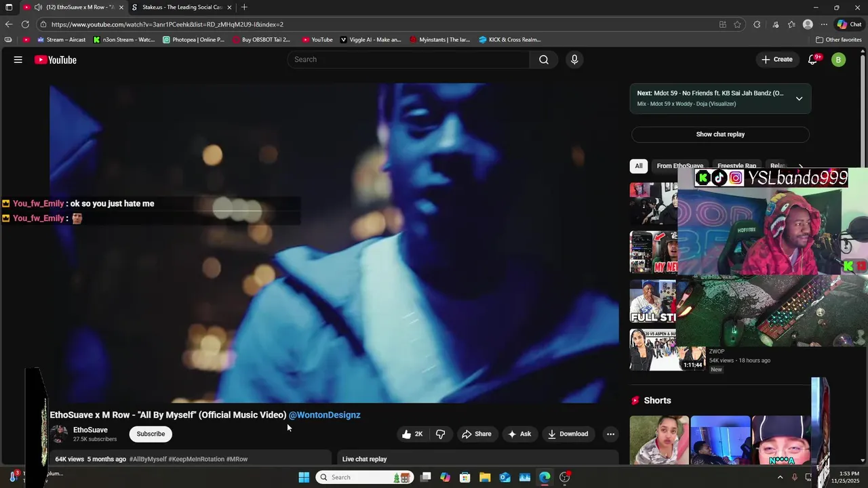Like the video with thumbs up
Image resolution: width=868 pixels, height=488 pixels.
pos(412,434)
